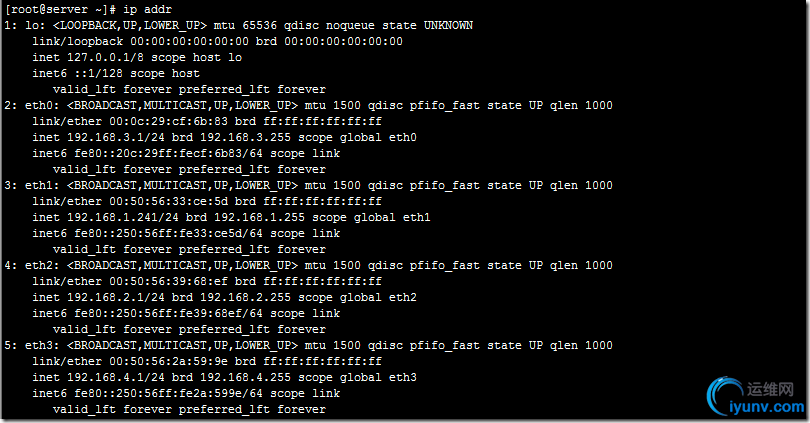The width and height of the screenshot is (810, 423).
Task: Click the eth3 inet6 address fe80::250:56ff:fe2a:599e/64
Action: (x=168, y=394)
